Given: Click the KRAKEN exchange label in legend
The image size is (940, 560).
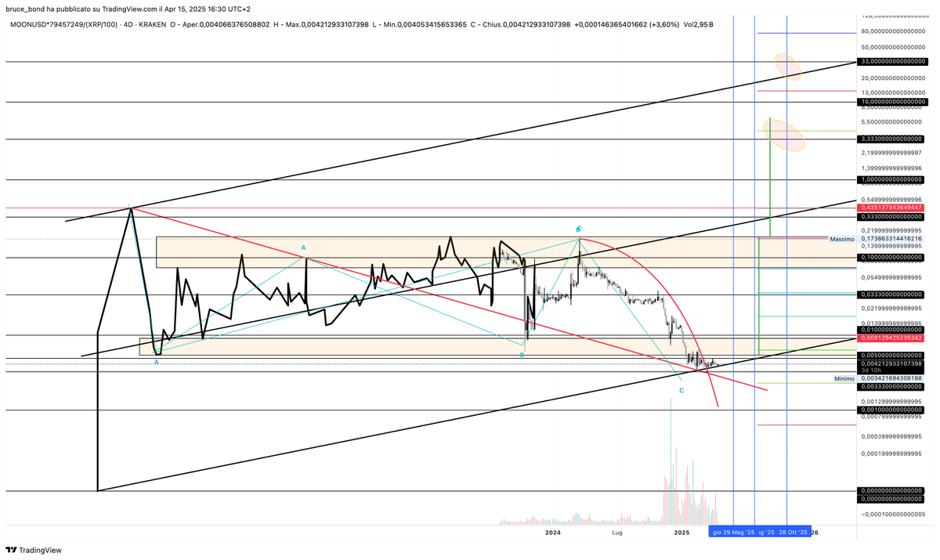Looking at the screenshot, I should pos(154,24).
